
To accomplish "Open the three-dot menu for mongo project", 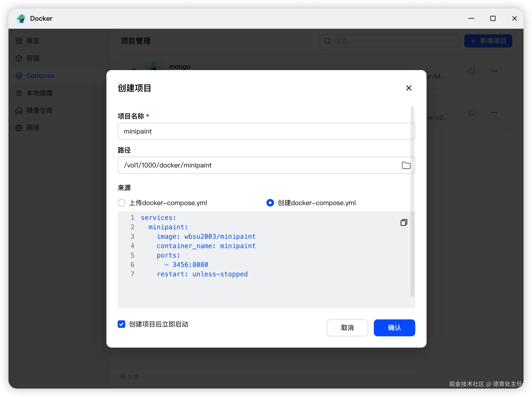I will (494, 71).
